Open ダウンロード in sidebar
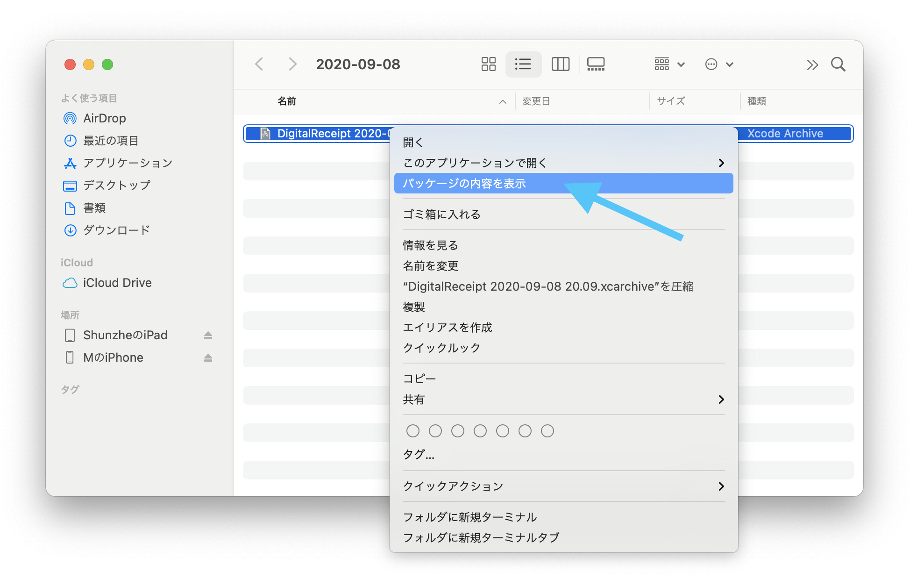The width and height of the screenshot is (924, 586). 107,230
